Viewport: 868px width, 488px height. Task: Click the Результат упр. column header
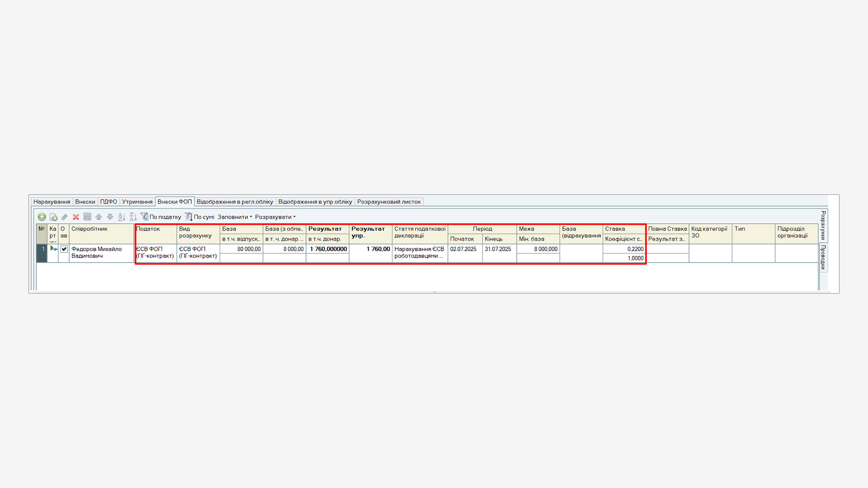[x=370, y=234]
